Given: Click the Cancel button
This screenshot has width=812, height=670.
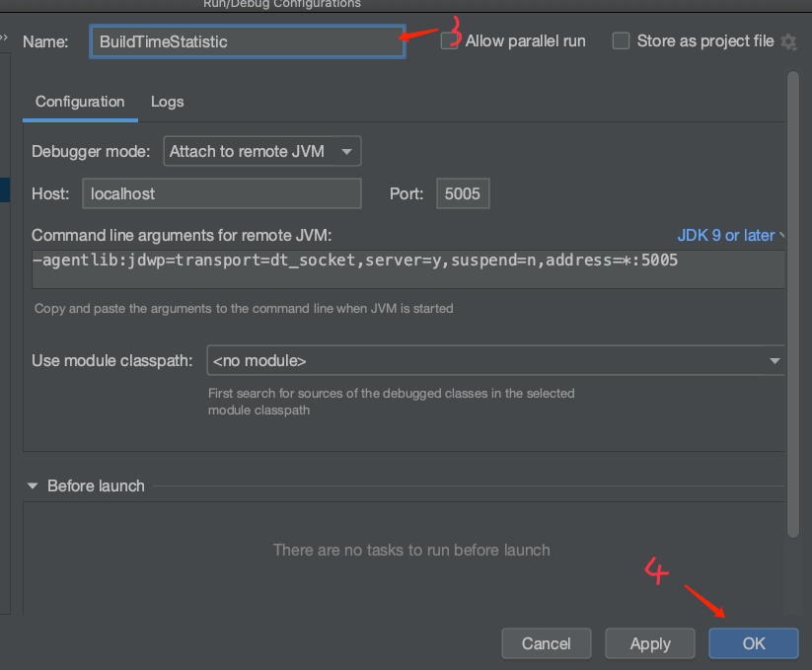Looking at the screenshot, I should (547, 643).
